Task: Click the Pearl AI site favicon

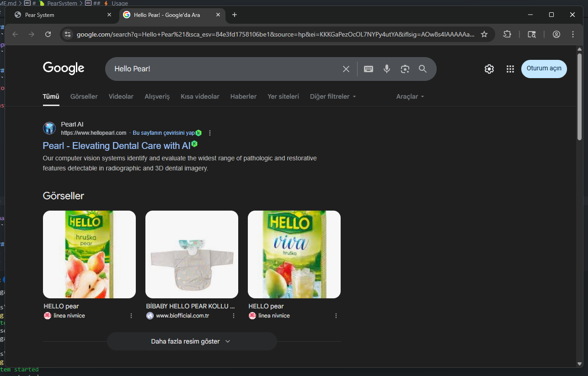Action: coord(49,128)
